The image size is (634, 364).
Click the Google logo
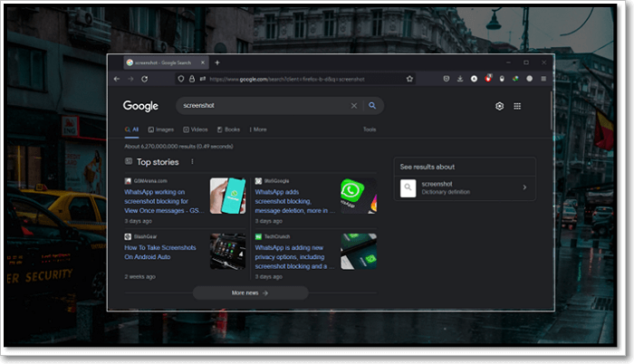pyautogui.click(x=140, y=106)
